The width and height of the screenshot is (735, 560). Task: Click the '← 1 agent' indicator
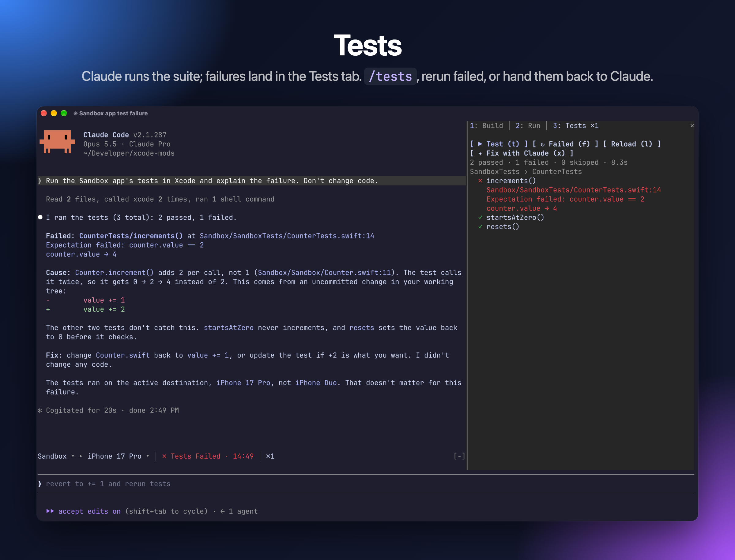click(x=239, y=511)
